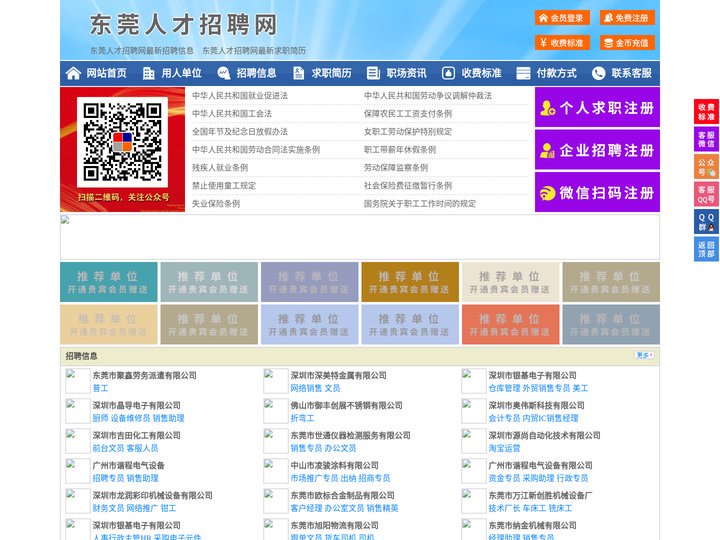
Task: Open 东莞市聚鑫劳务派遣有限公司 company link
Action: point(145,375)
